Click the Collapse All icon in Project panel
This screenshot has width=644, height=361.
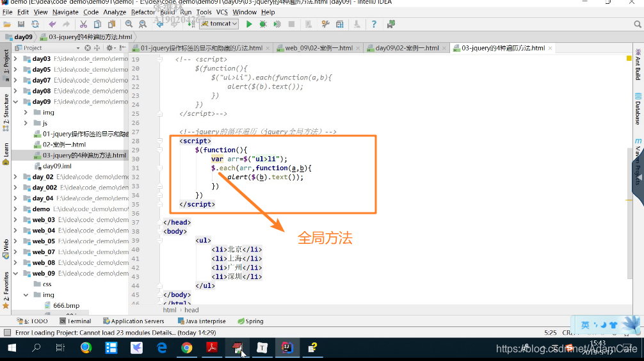[x=97, y=48]
